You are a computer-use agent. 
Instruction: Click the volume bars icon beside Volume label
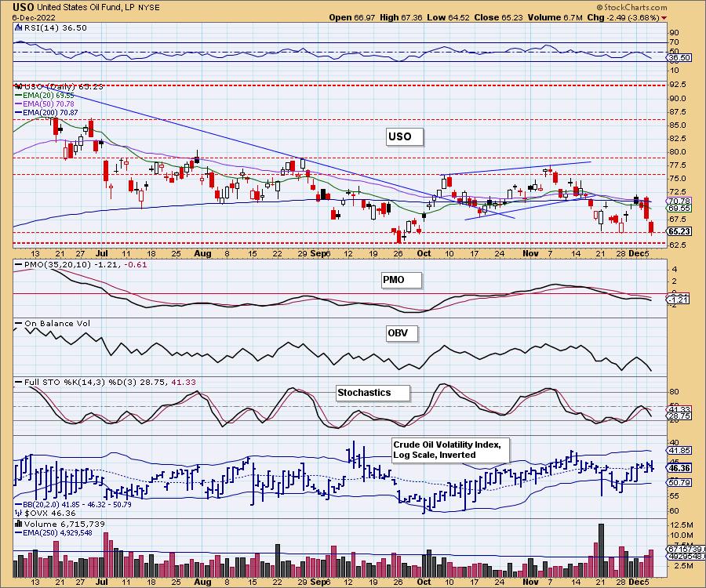19,524
